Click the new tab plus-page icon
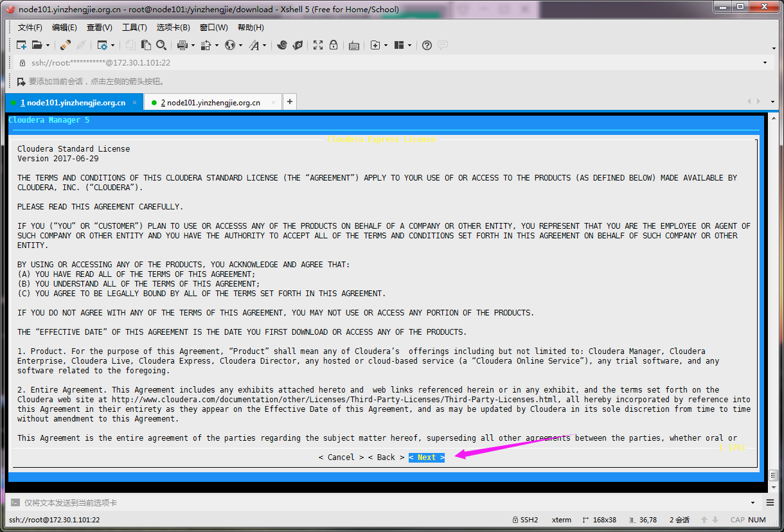This screenshot has height=532, width=784. click(375, 45)
